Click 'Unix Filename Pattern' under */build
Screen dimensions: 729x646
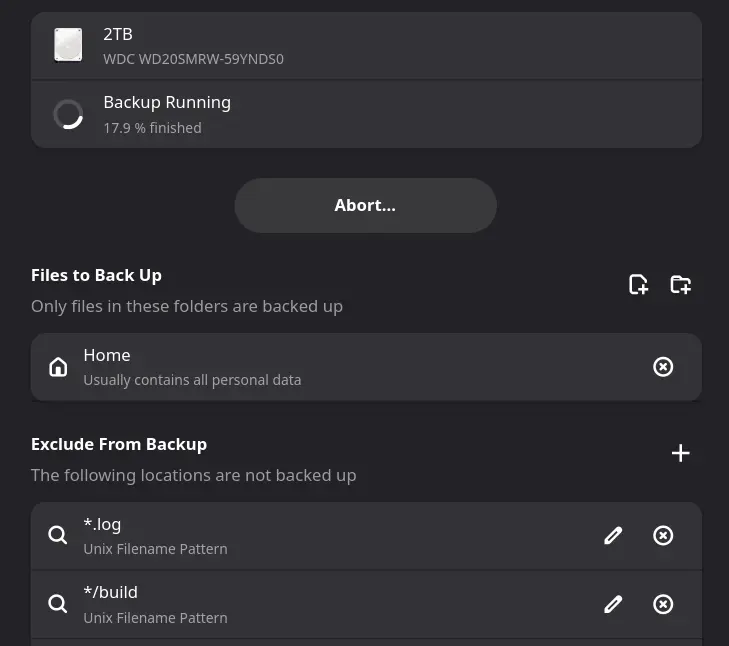point(156,618)
